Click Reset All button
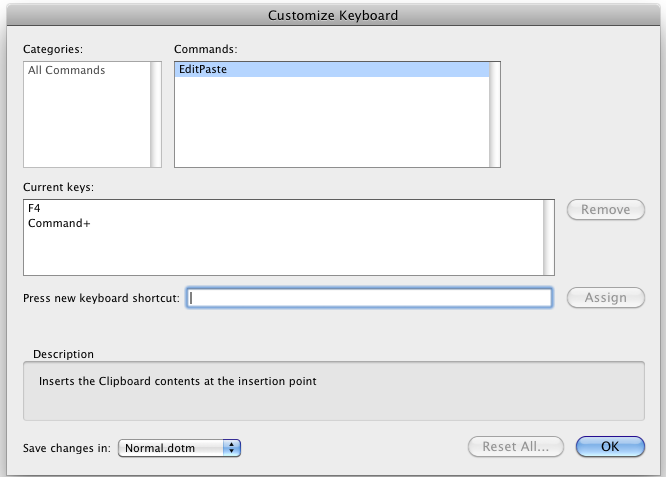The image size is (666, 477). 516,447
